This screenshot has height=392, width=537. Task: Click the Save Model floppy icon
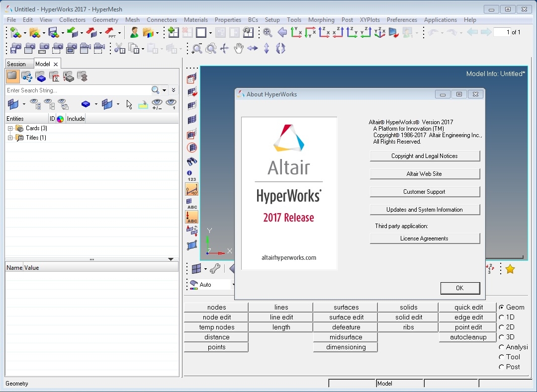(53, 33)
